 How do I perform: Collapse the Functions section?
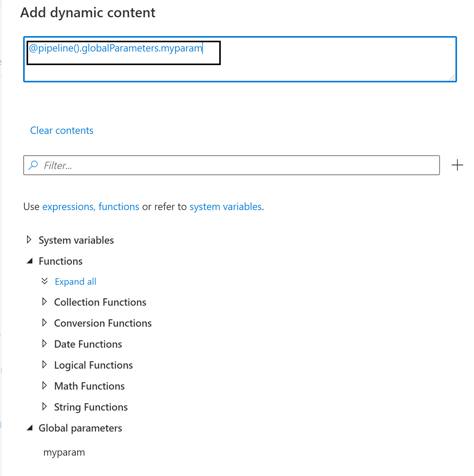[30, 261]
